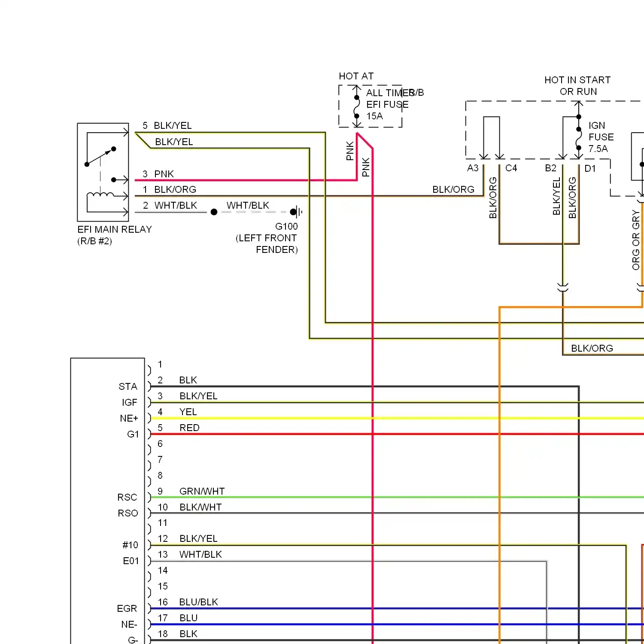This screenshot has width=644, height=644.
Task: Click the STA terminal label
Action: [128, 386]
